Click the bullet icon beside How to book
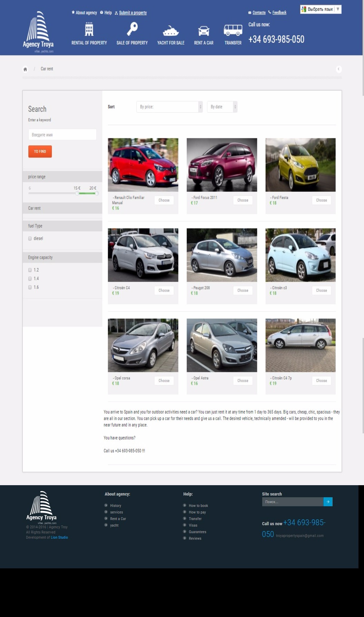 (x=185, y=505)
